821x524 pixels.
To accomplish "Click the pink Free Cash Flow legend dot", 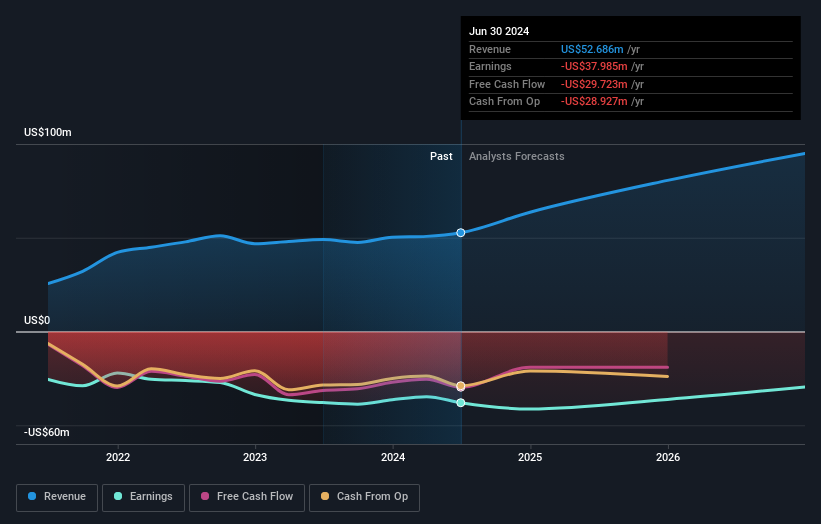I will coord(205,496).
